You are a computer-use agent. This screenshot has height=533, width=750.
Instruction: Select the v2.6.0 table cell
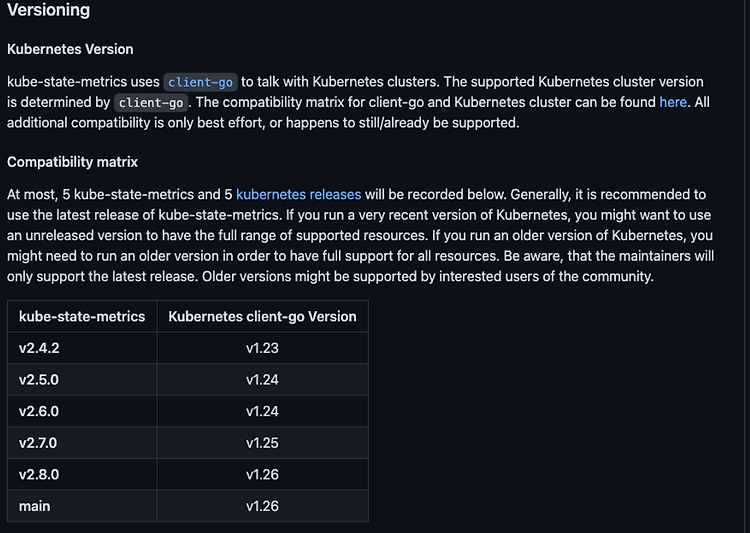82,411
